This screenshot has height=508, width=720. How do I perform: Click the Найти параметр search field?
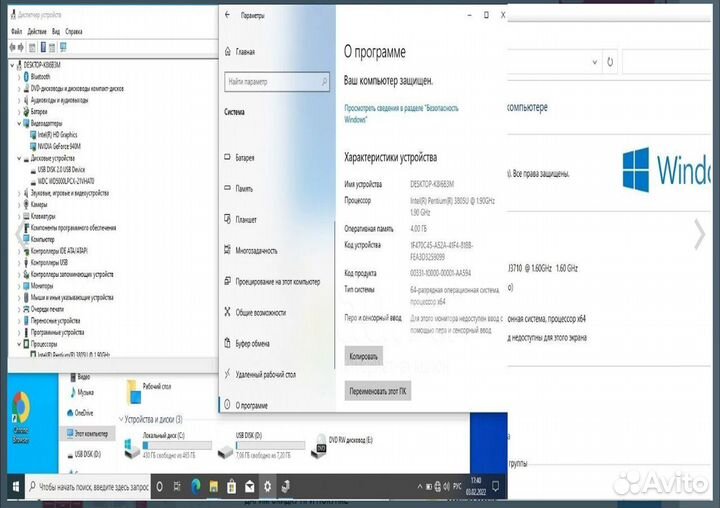tap(277, 82)
